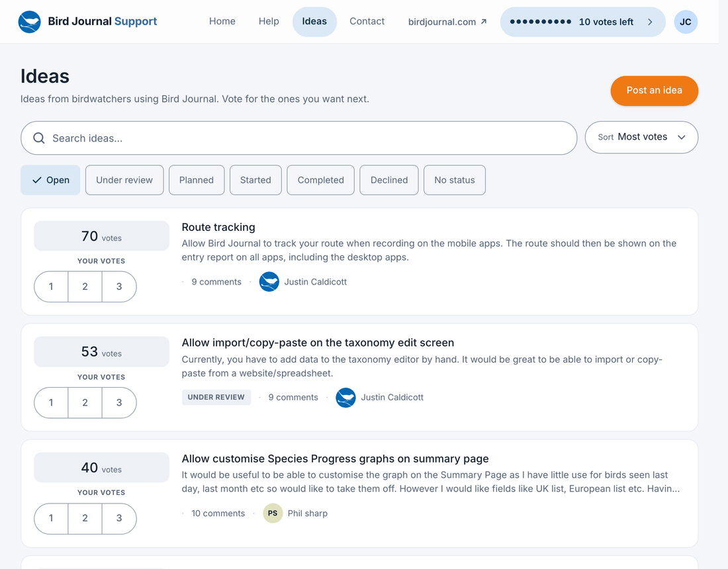View 9 comments on taxonomy import idea
This screenshot has height=569, width=728.
point(293,397)
